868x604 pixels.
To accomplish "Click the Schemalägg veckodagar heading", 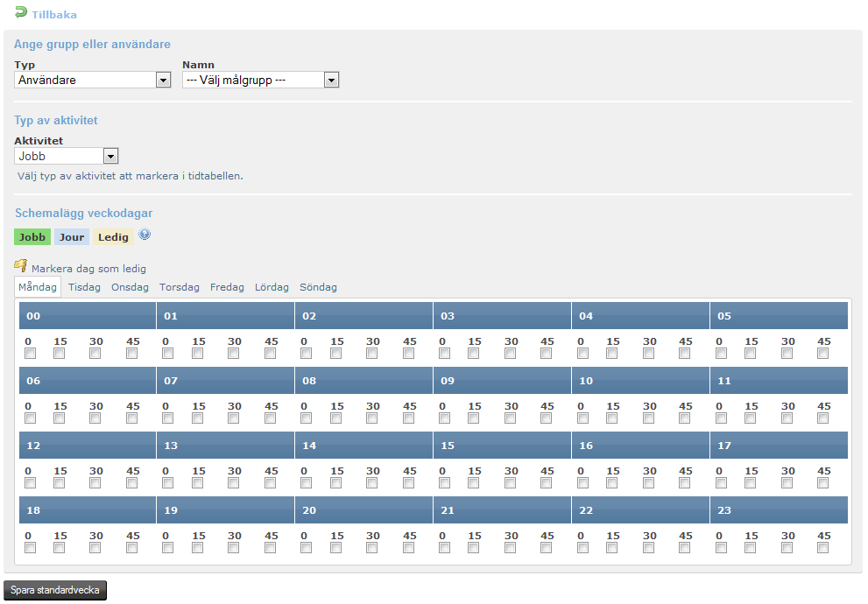I will pos(83,214).
